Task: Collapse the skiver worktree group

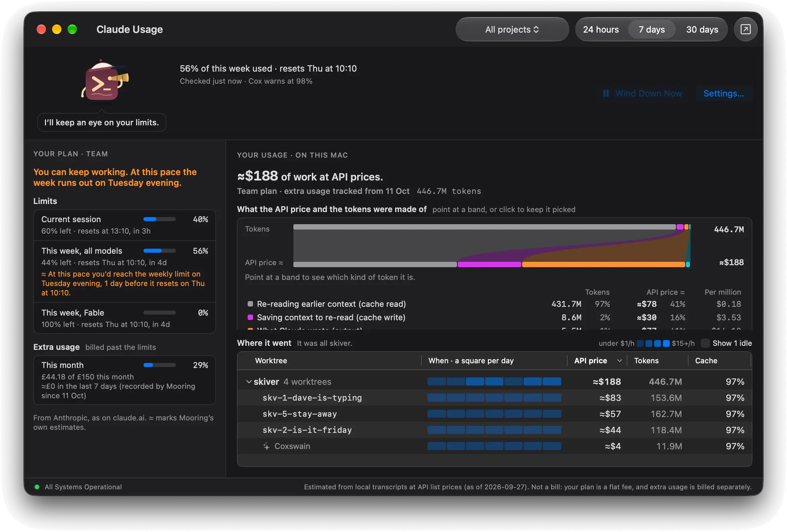Action: tap(249, 382)
